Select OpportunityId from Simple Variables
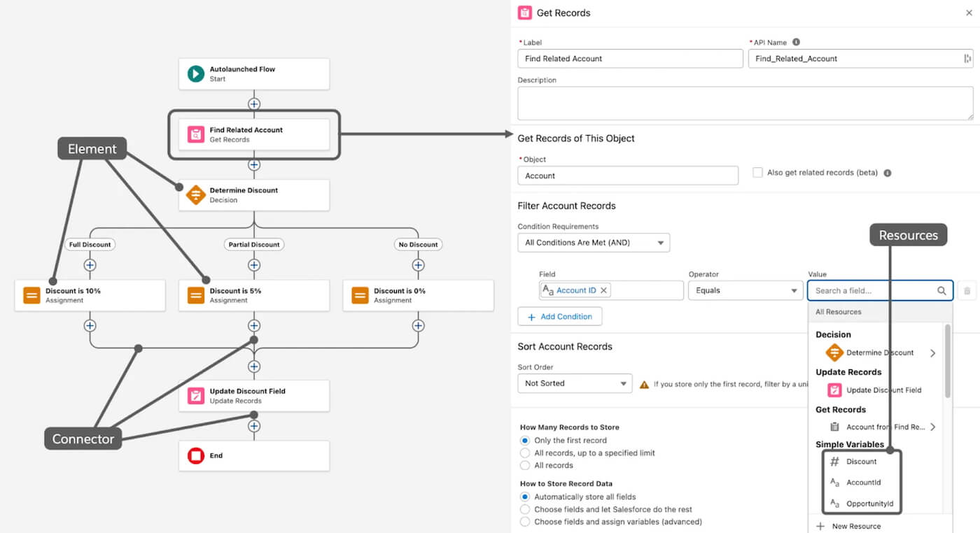 coord(869,504)
